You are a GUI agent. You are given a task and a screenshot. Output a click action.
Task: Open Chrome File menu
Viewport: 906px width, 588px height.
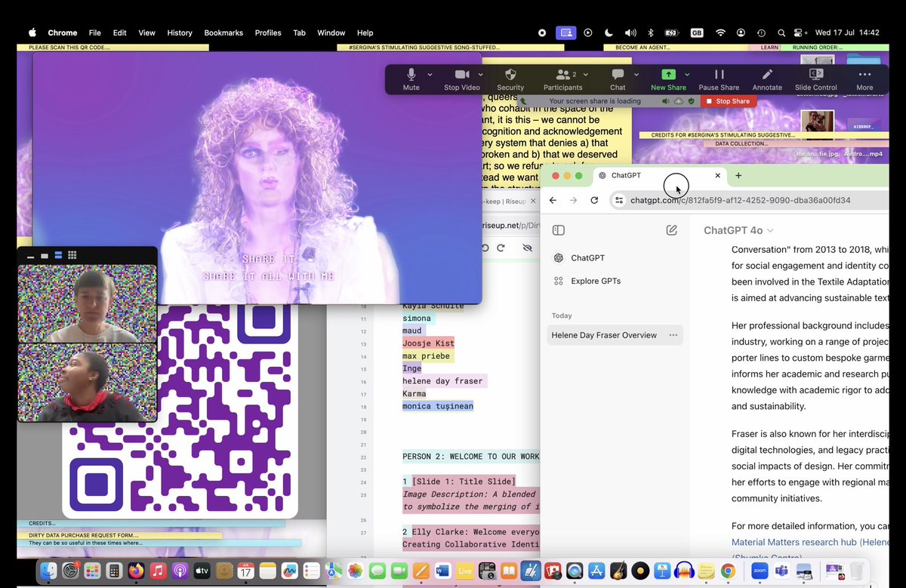point(94,32)
